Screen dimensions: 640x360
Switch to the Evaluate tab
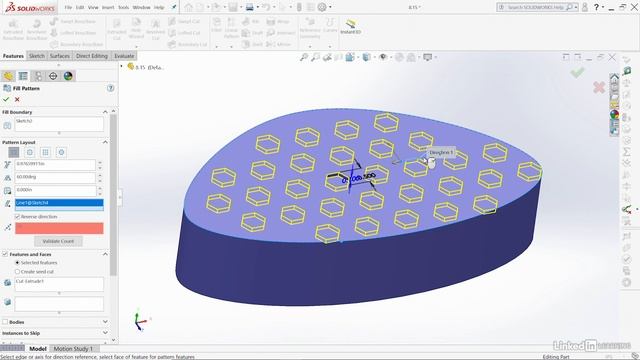pyautogui.click(x=124, y=56)
